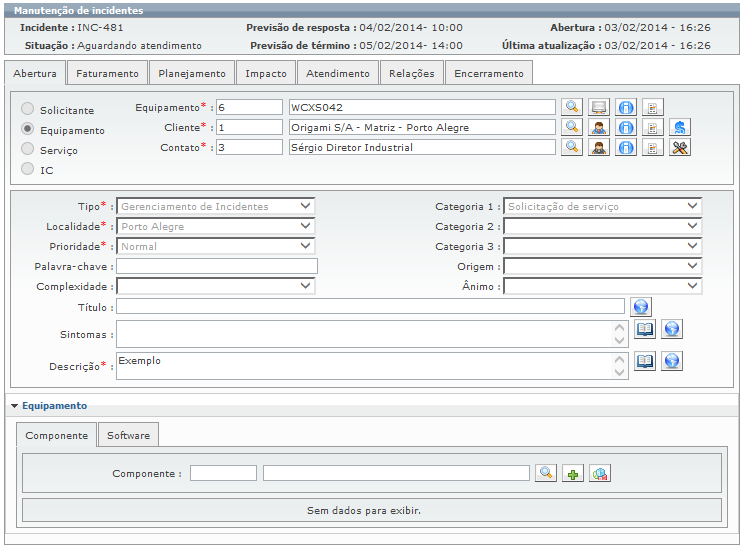This screenshot has height=549, width=744.
Task: Open the Categoria 2 dropdown
Action: point(602,226)
